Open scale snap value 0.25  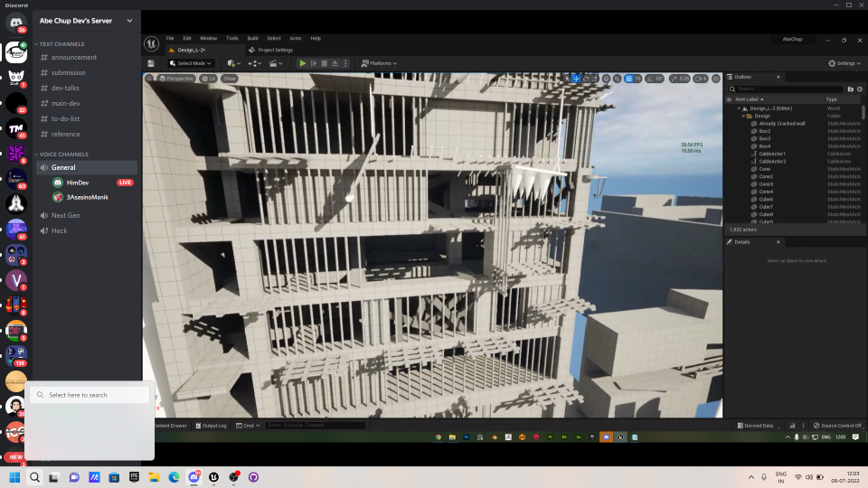[684, 79]
